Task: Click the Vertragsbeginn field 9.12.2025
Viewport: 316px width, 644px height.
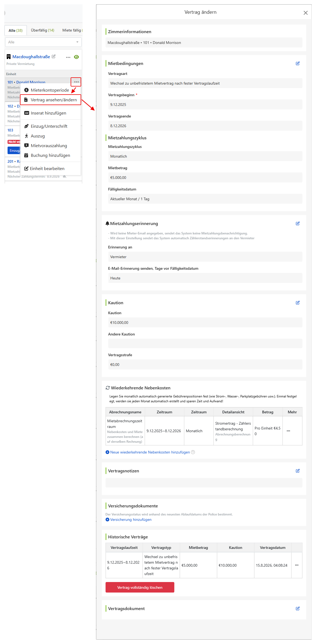Action: (205, 105)
